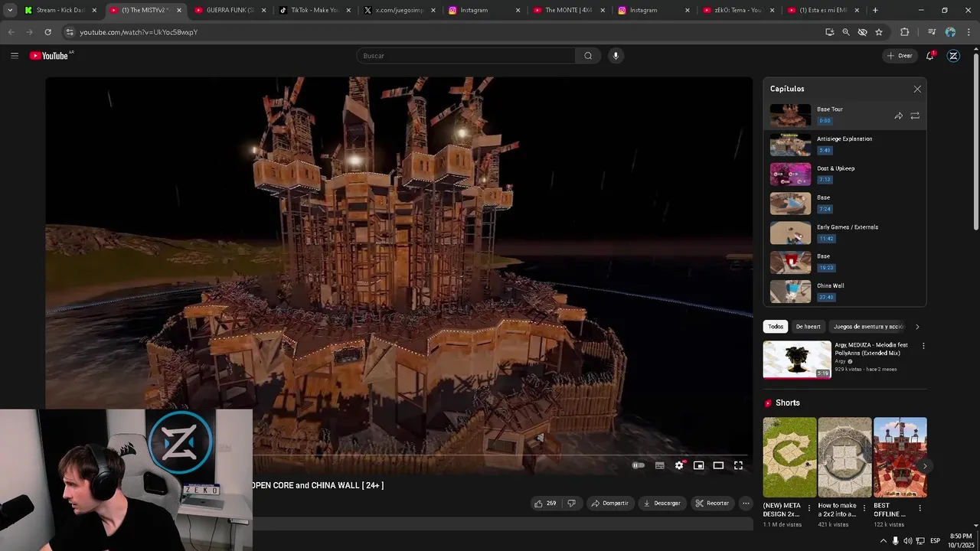Click the video progress bar

click(498, 455)
